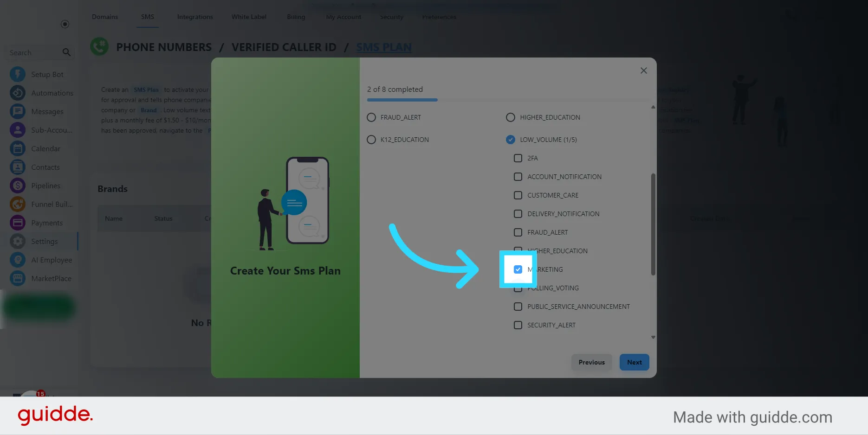Click the Next button

pos(634,362)
